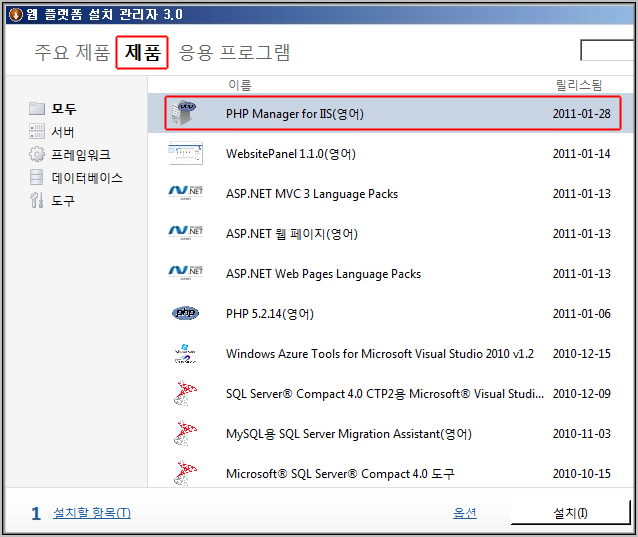Click the 서버 server icon in sidebar
This screenshot has width=638, height=537.
[x=37, y=131]
